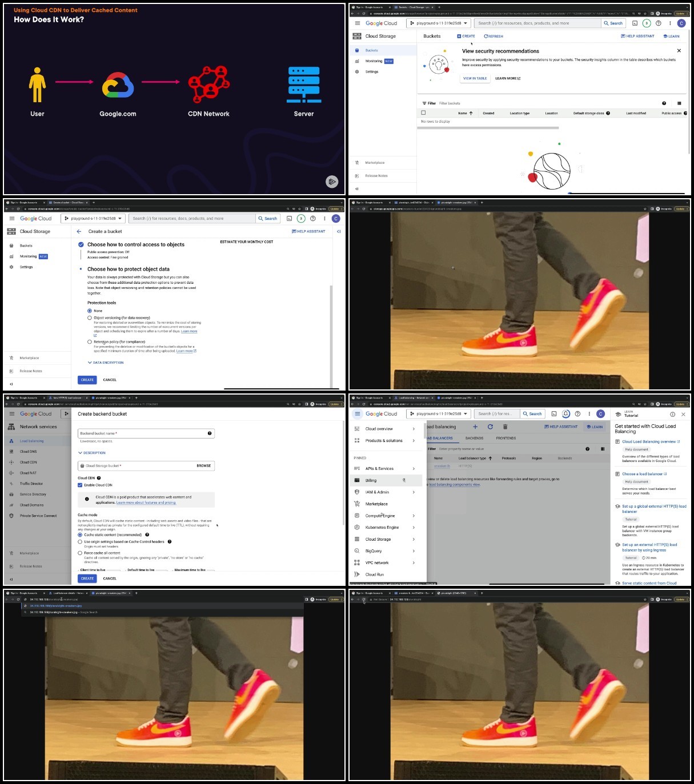Switch to the BACKENDS tab
This screenshot has width=694, height=784.
(x=474, y=438)
